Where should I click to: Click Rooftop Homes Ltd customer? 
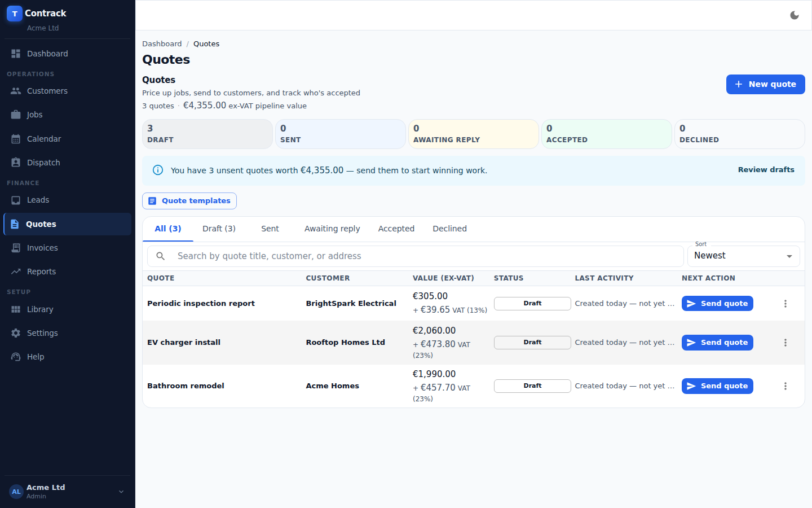click(345, 343)
